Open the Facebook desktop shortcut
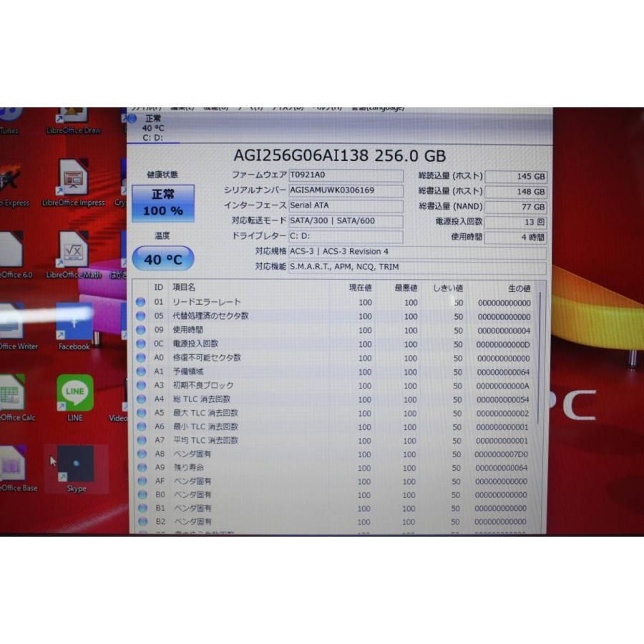This screenshot has height=644, width=644. pyautogui.click(x=74, y=326)
